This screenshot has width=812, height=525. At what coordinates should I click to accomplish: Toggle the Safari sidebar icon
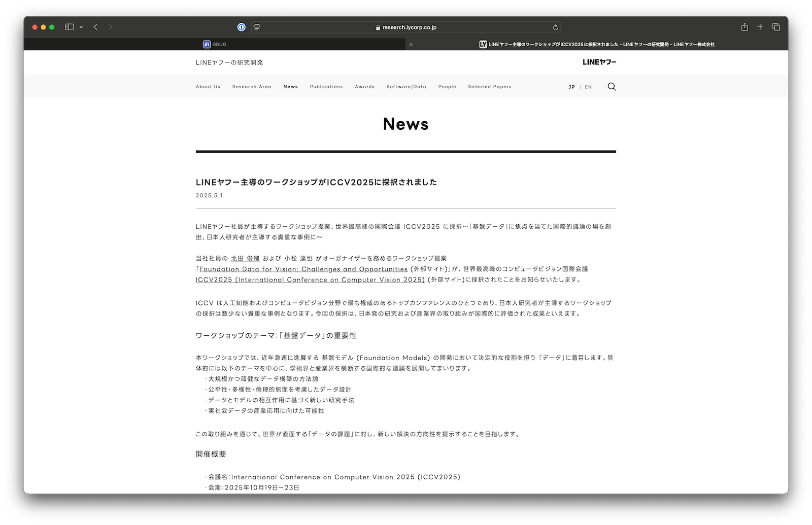click(x=69, y=27)
